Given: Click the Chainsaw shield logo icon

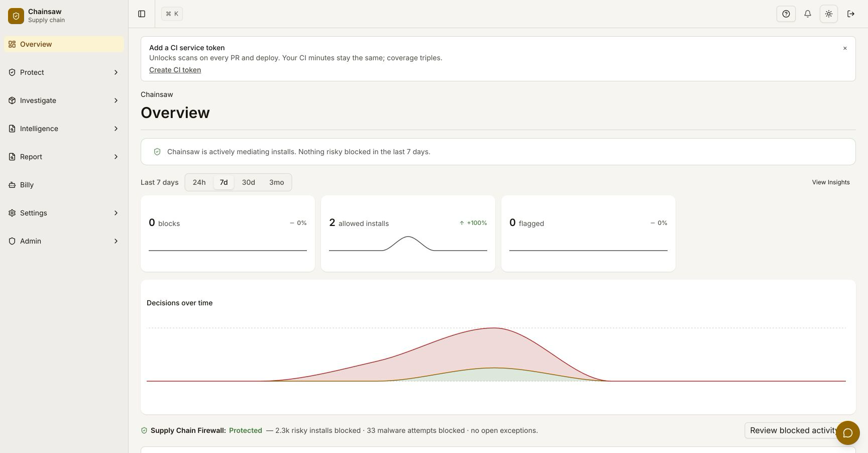Looking at the screenshot, I should tap(16, 16).
